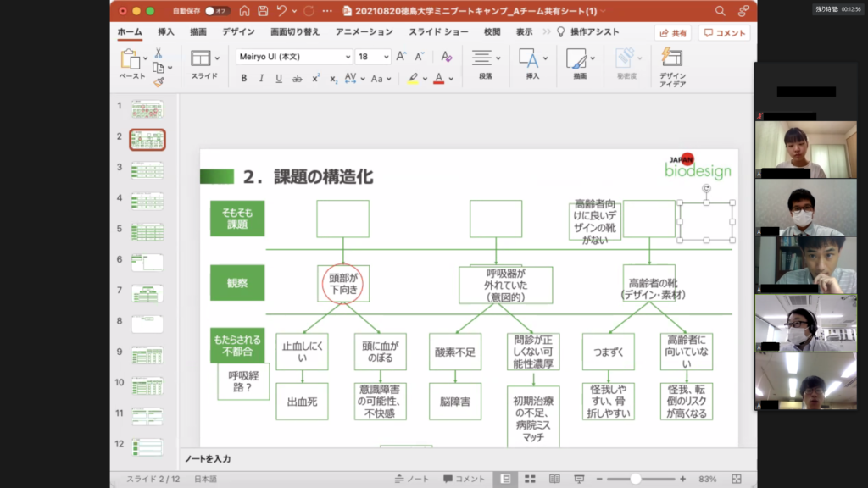
Task: Open the ホーム ribbon tab
Action: point(130,32)
